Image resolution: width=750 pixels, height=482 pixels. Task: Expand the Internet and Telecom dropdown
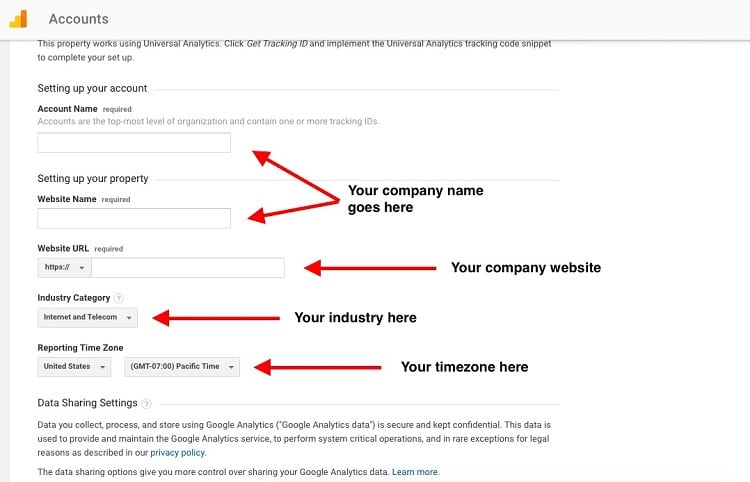88,318
